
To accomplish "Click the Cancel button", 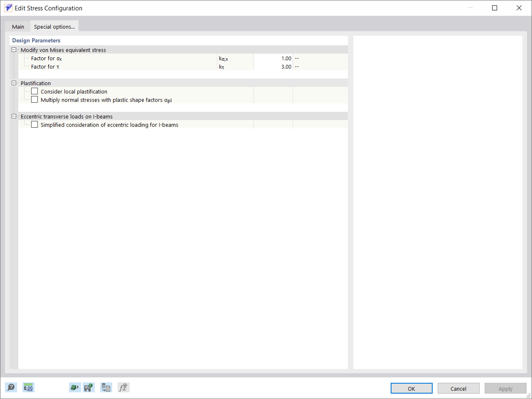I will click(x=458, y=388).
